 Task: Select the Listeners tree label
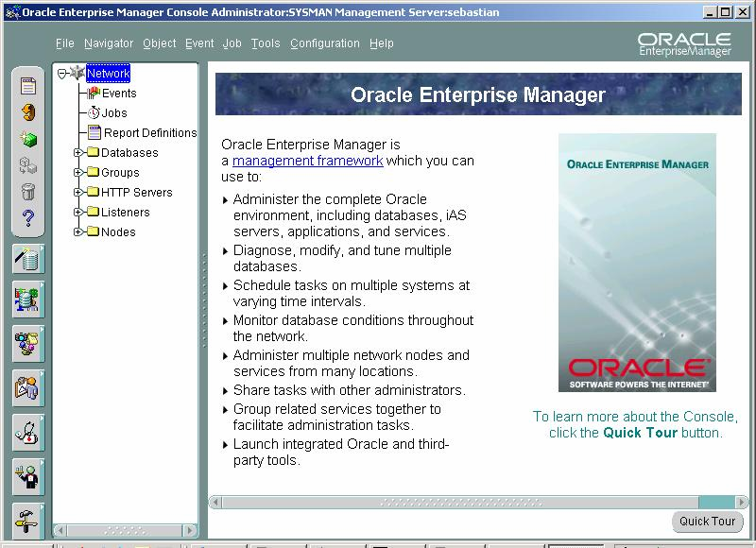pyautogui.click(x=126, y=212)
